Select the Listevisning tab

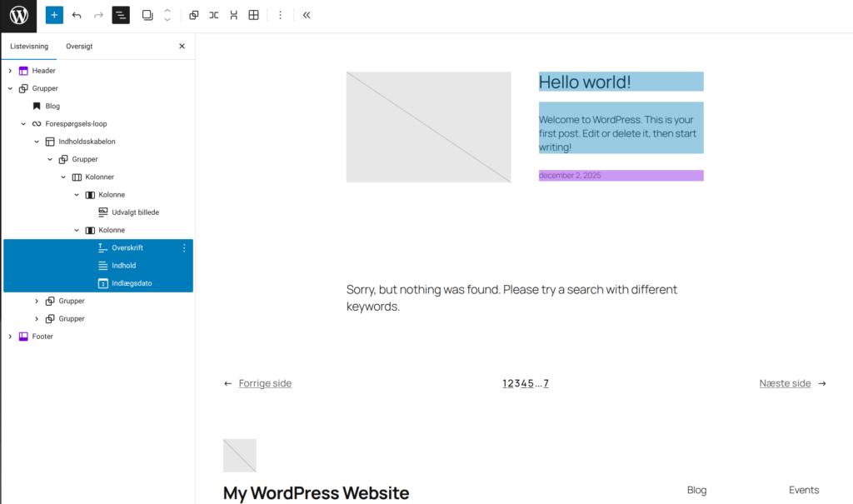(29, 47)
